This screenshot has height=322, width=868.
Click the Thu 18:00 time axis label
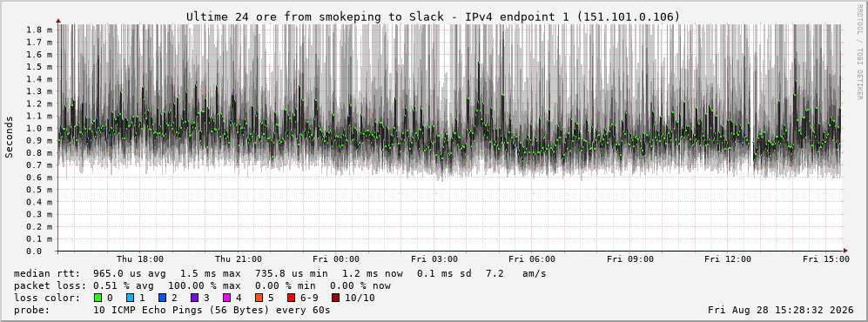(139, 259)
